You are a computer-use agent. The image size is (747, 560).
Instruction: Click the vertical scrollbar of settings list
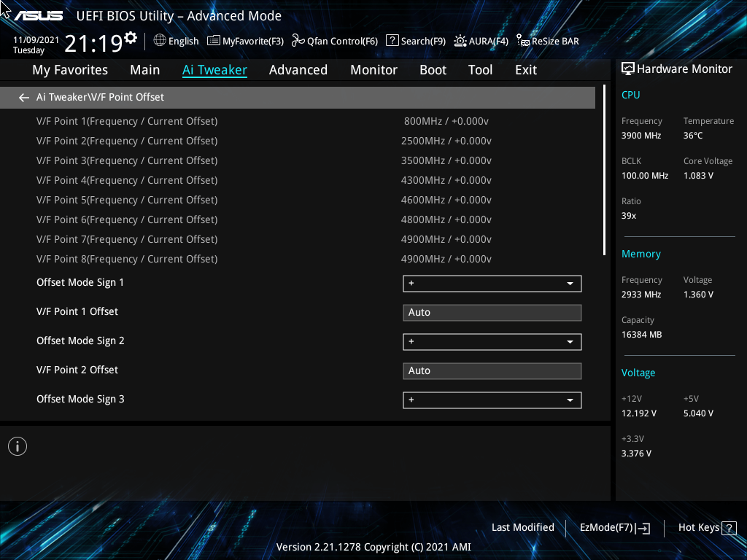point(604,170)
